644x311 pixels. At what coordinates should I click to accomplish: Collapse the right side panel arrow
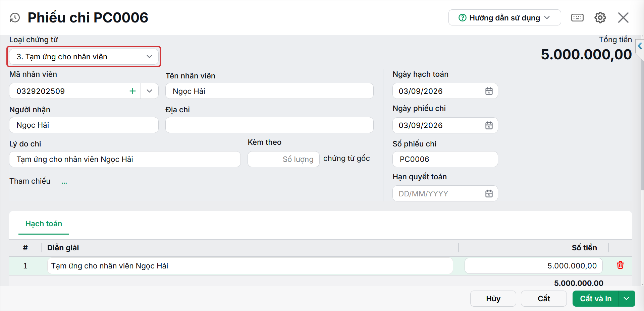(640, 46)
